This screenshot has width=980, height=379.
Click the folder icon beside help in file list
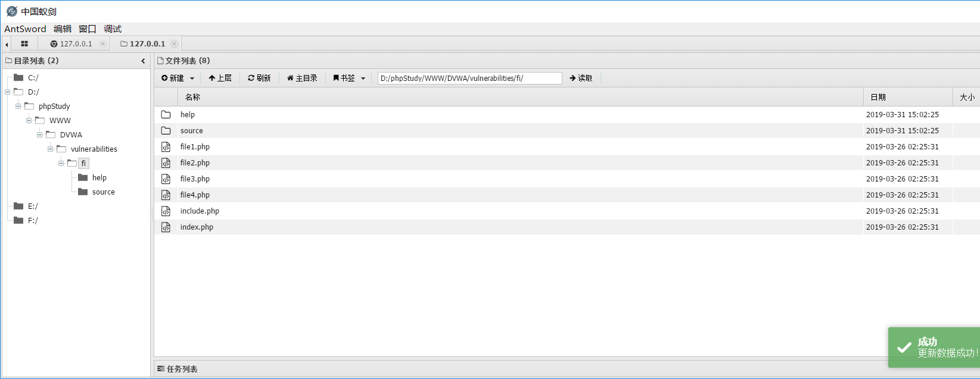pyautogui.click(x=166, y=115)
